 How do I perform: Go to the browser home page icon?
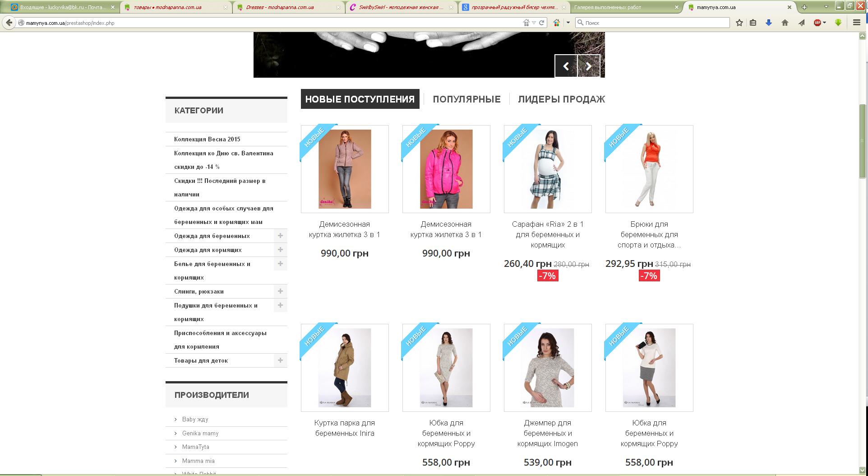[785, 23]
